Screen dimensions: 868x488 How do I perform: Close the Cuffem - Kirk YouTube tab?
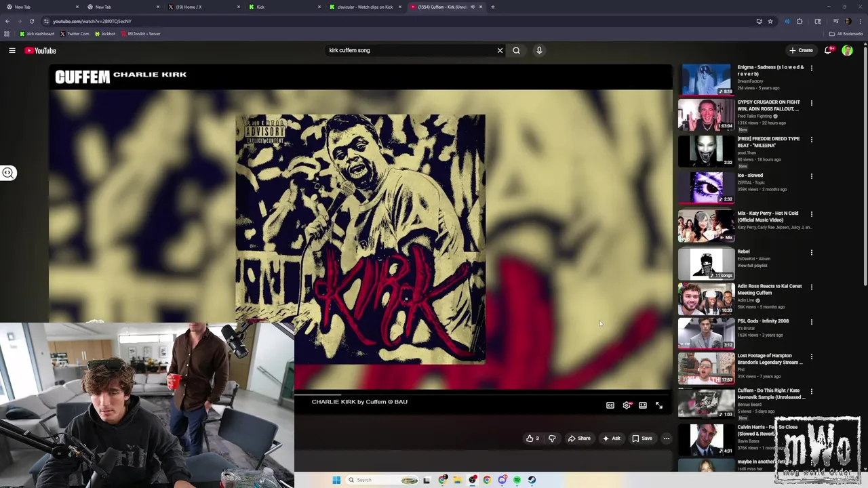(481, 7)
